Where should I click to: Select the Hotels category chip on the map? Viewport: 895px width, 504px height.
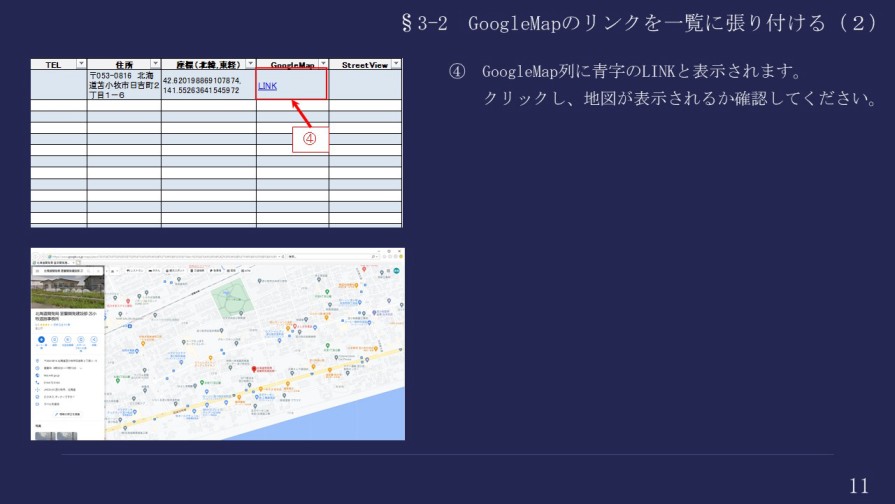coord(155,271)
